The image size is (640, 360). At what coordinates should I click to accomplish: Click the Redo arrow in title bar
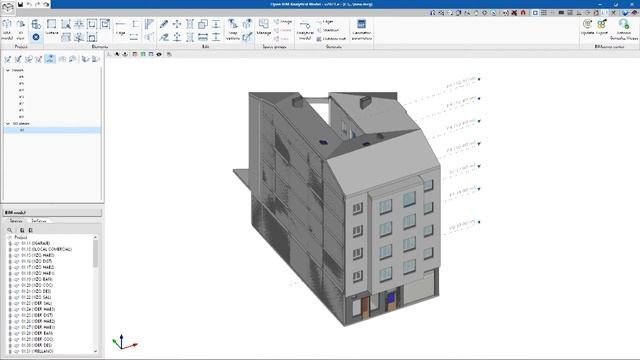point(38,4)
